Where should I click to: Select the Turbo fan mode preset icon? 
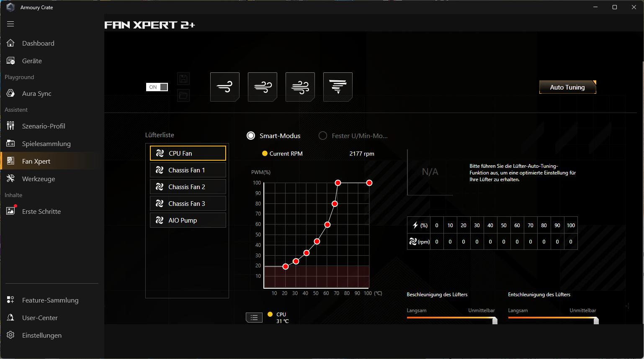point(300,87)
